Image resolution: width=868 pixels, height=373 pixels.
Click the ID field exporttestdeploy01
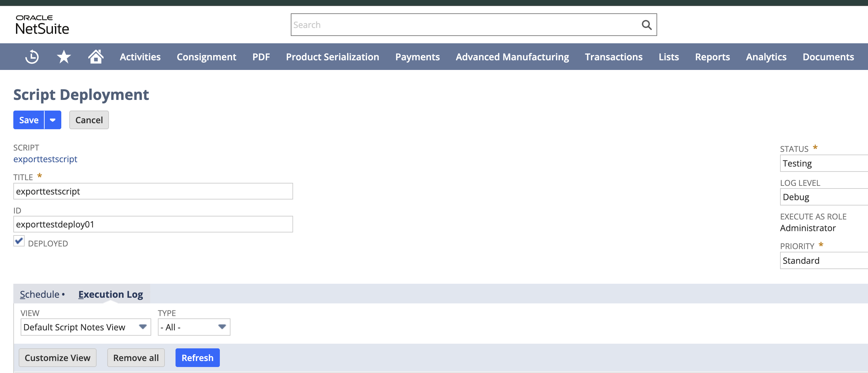[x=153, y=224]
